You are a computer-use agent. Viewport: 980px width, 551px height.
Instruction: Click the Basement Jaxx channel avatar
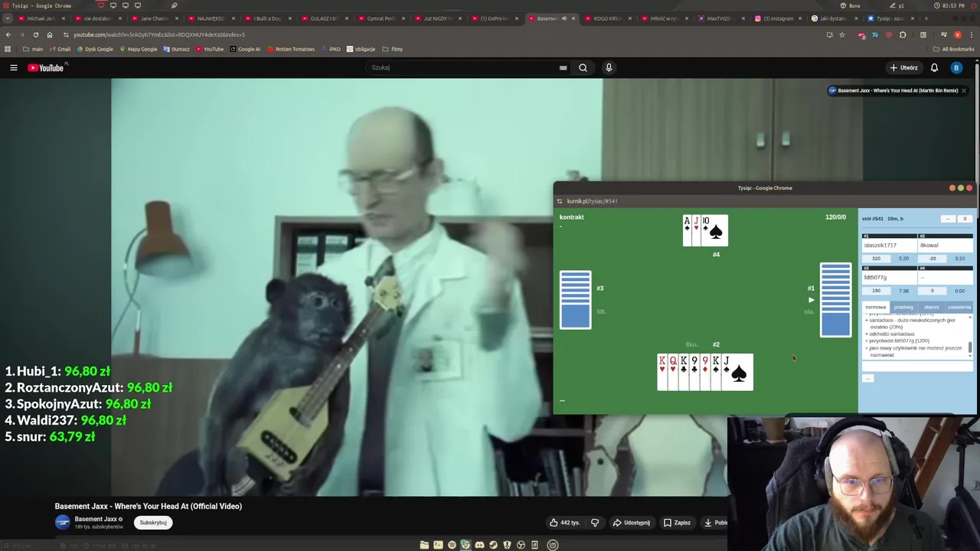click(x=63, y=522)
